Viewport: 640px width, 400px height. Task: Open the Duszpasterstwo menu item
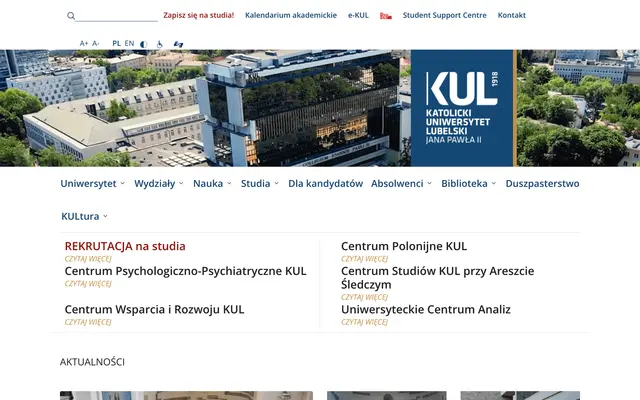(x=542, y=184)
